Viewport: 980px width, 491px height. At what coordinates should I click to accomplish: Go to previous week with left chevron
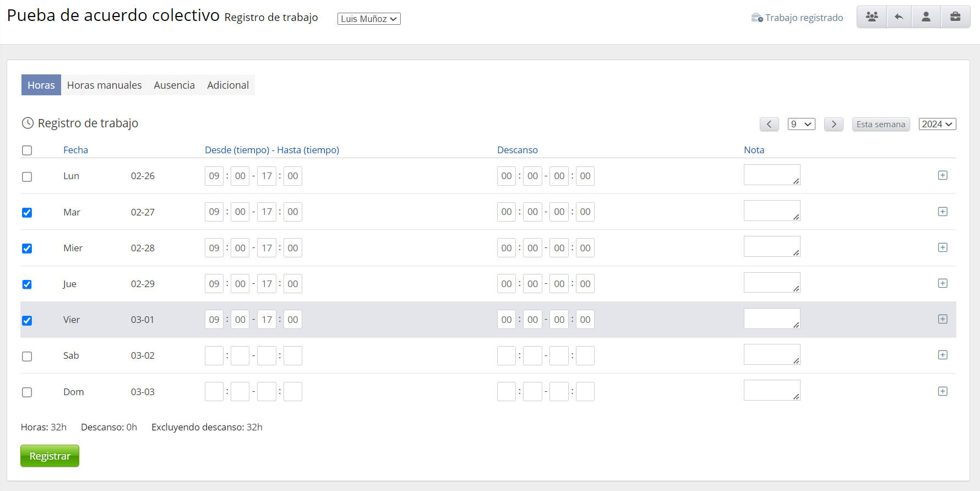pos(769,125)
